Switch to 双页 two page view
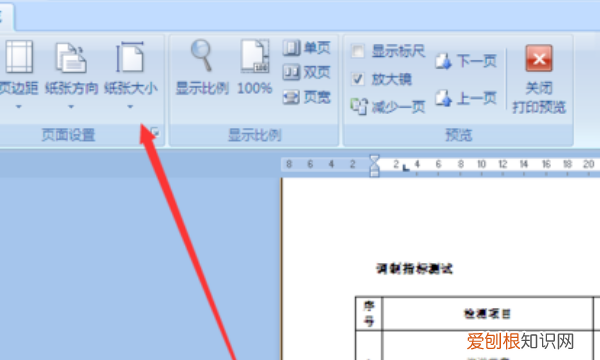The width and height of the screenshot is (600, 360). (307, 72)
